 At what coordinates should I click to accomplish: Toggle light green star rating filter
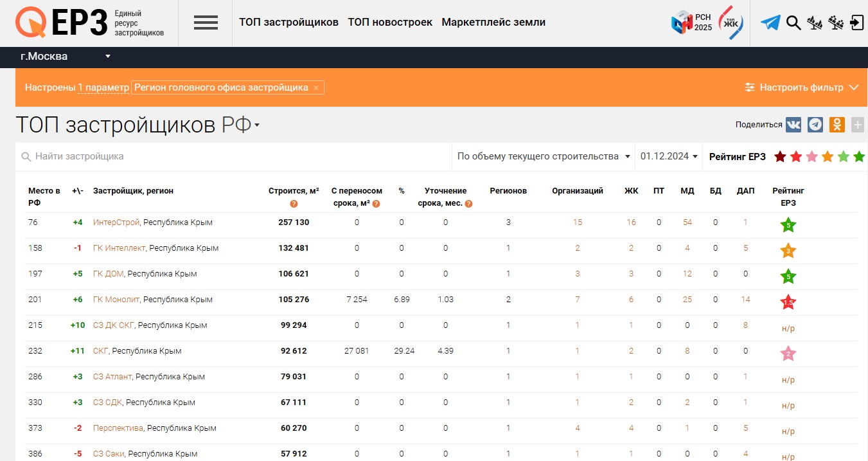pos(844,156)
